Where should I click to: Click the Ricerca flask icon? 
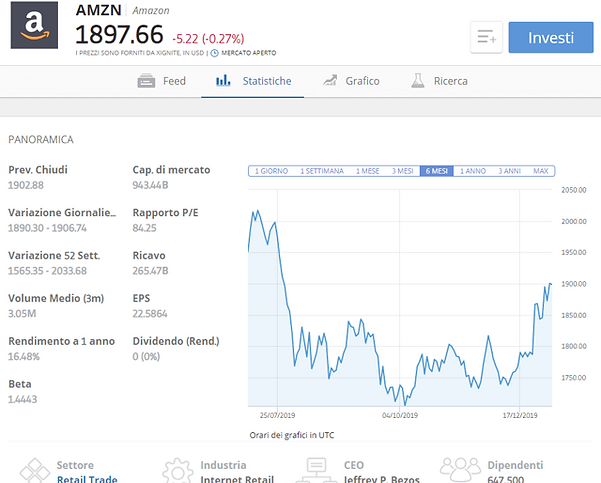tap(418, 80)
